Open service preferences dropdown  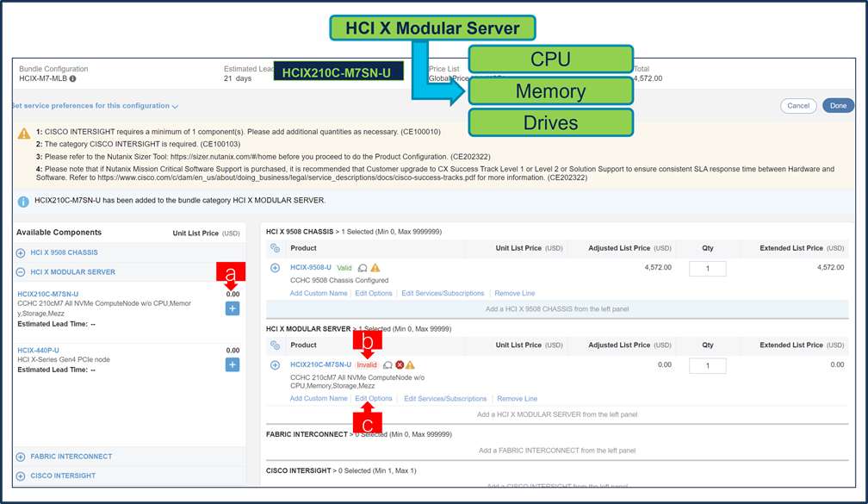96,106
